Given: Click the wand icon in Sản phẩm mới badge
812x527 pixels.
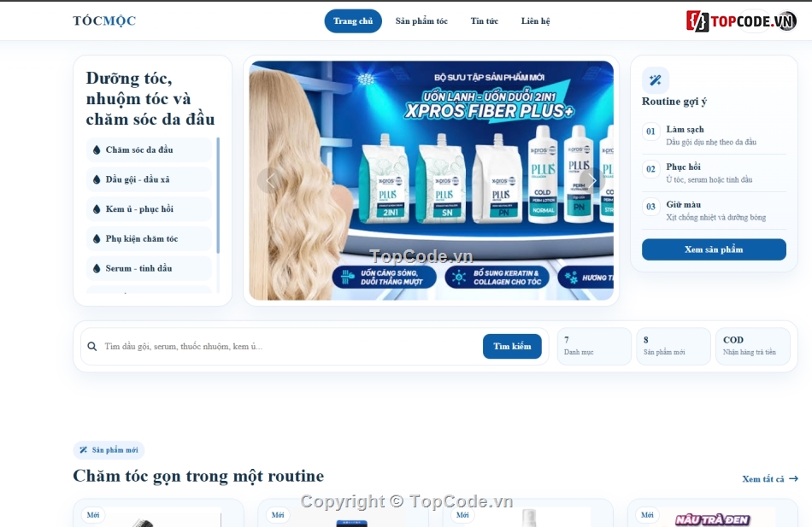Looking at the screenshot, I should pos(84,450).
